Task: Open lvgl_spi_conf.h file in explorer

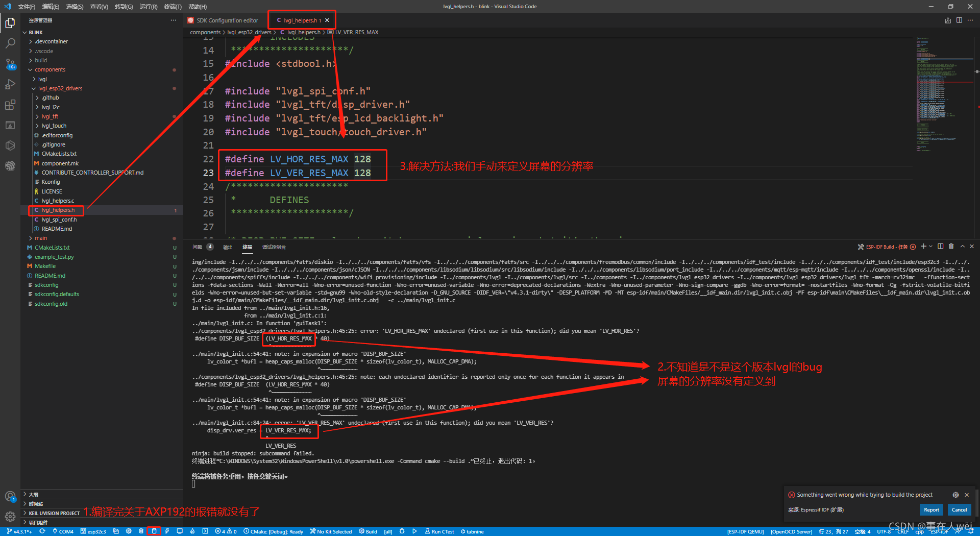Action: point(59,220)
